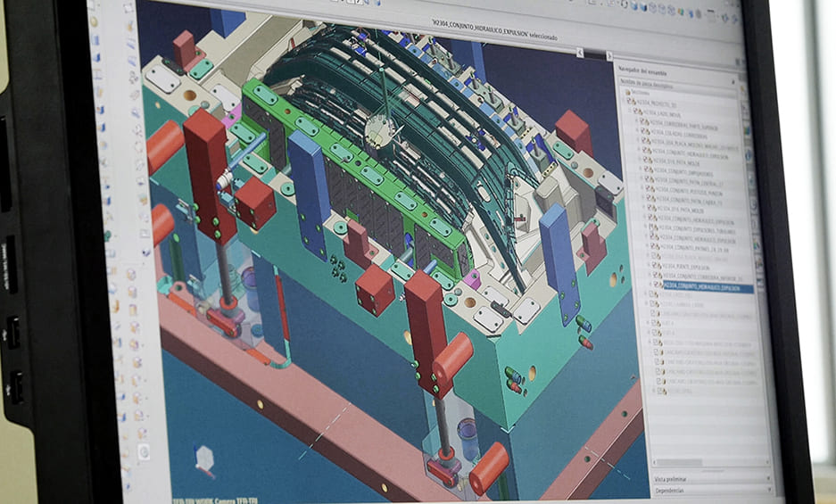Expand the Dependencias panel
The height and width of the screenshot is (504, 836).
[675, 490]
